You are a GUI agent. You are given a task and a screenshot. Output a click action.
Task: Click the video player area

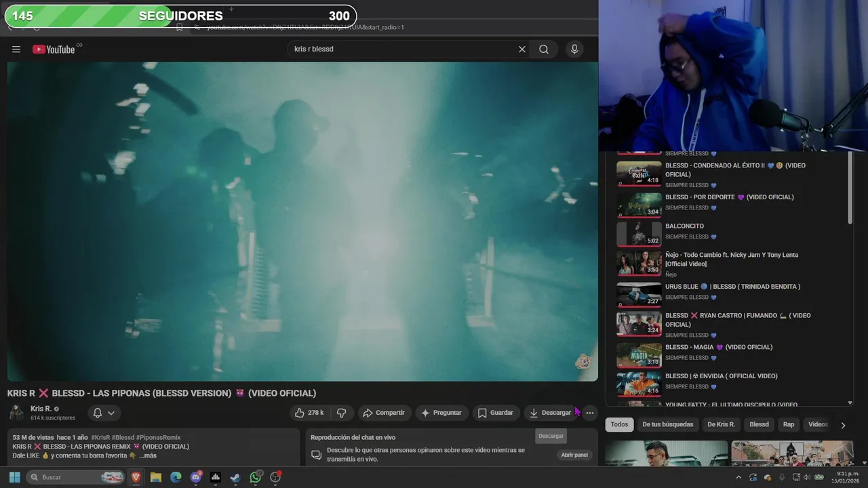click(302, 221)
